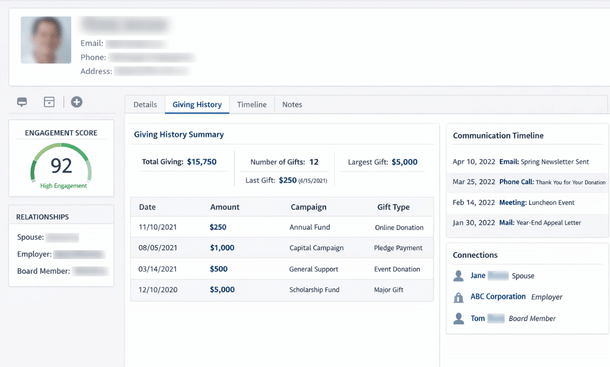Click the Annual Fund campaign cell
Image resolution: width=610 pixels, height=367 pixels.
309,227
